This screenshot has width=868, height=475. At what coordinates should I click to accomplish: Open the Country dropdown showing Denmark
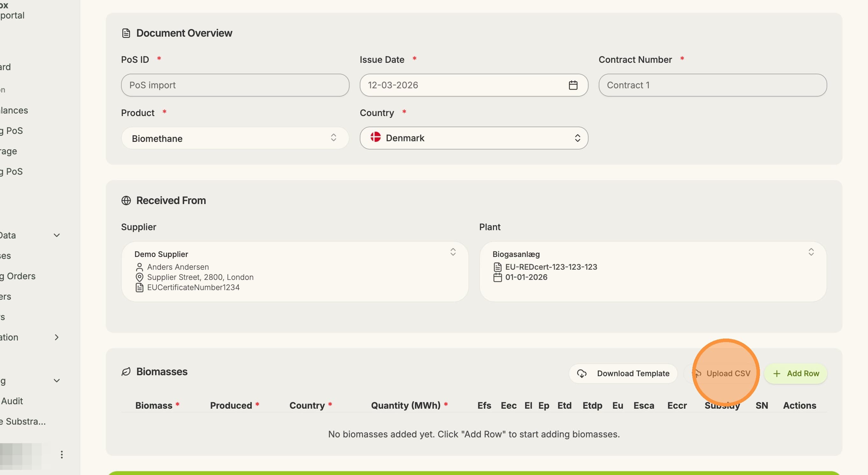click(x=474, y=138)
